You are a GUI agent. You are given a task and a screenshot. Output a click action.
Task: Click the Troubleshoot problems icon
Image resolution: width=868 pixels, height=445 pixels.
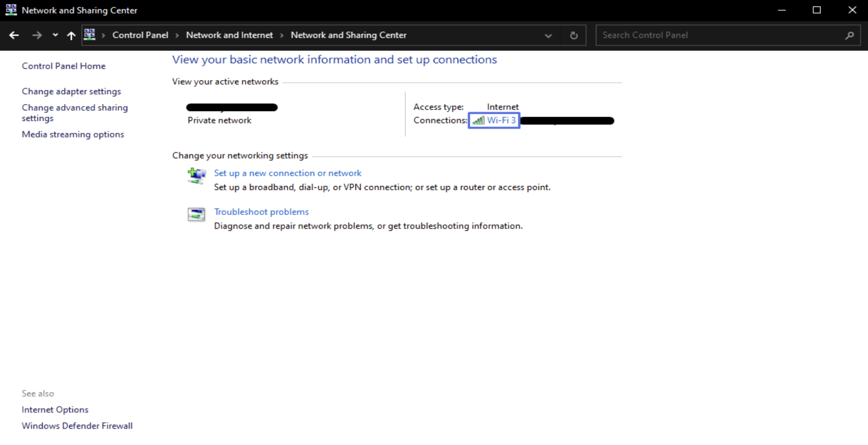196,214
